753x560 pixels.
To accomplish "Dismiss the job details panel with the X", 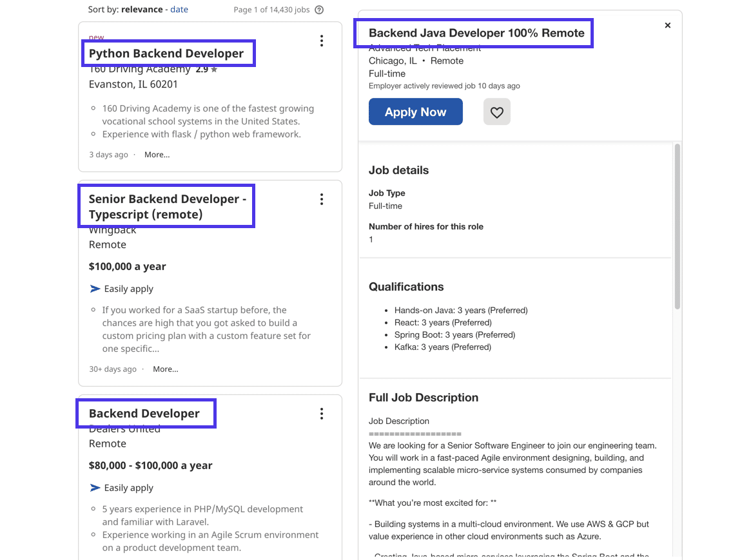I will point(667,25).
